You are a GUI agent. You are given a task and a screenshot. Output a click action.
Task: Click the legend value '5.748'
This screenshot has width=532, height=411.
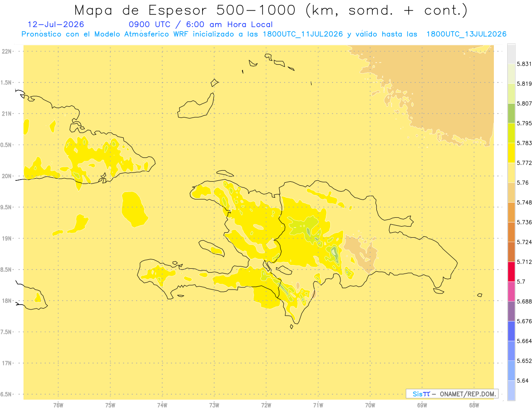coord(524,203)
